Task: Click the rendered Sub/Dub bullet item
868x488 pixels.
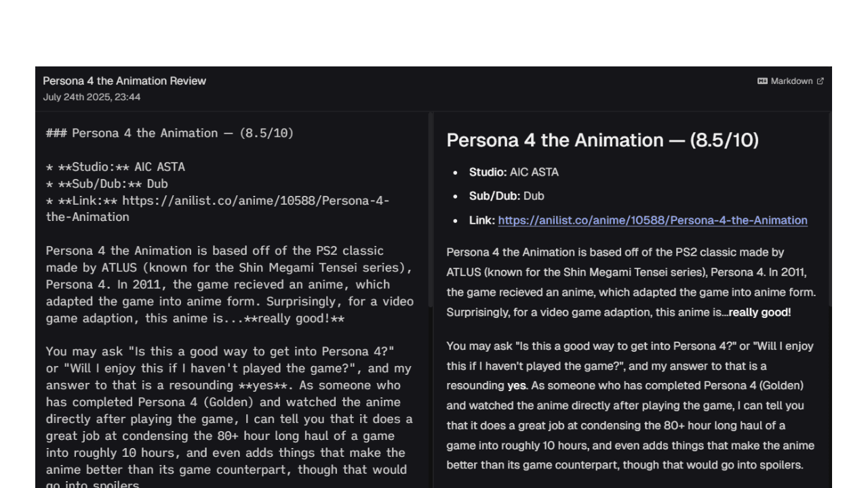Action: (x=506, y=196)
